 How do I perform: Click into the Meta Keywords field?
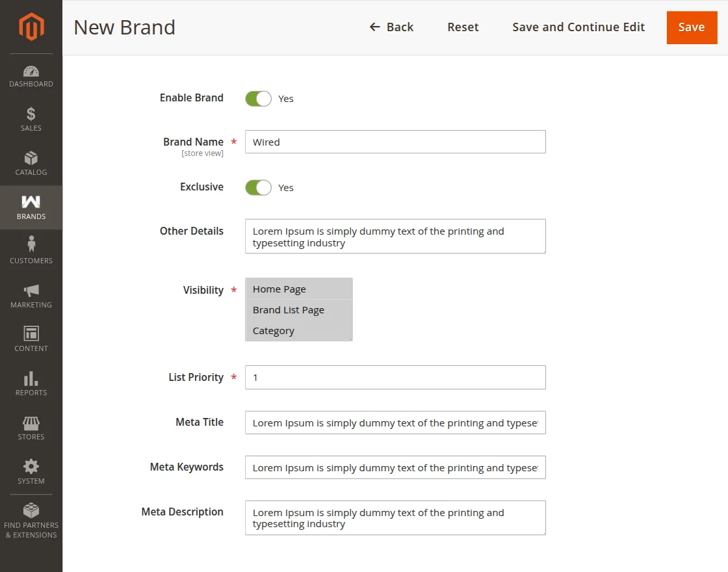click(396, 467)
